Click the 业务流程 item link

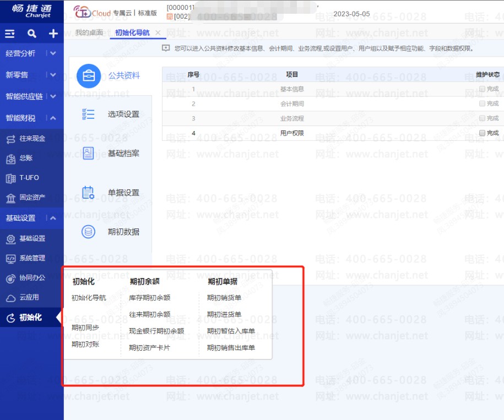[292, 118]
